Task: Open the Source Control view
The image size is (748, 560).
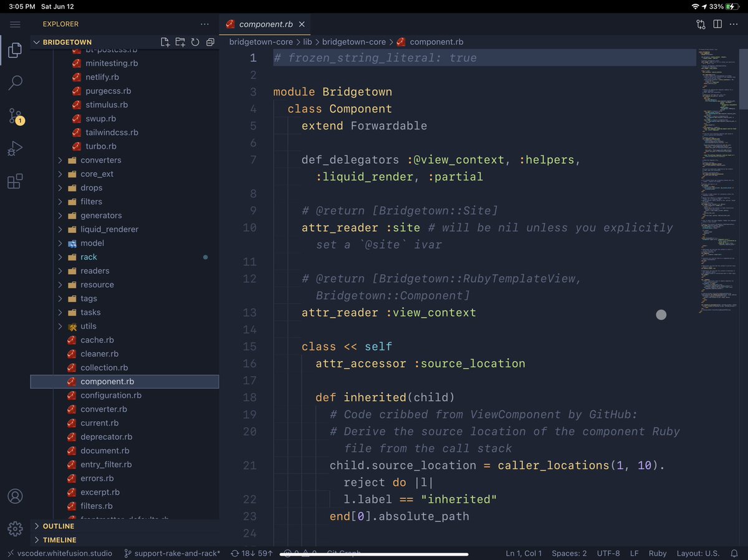Action: point(16,116)
